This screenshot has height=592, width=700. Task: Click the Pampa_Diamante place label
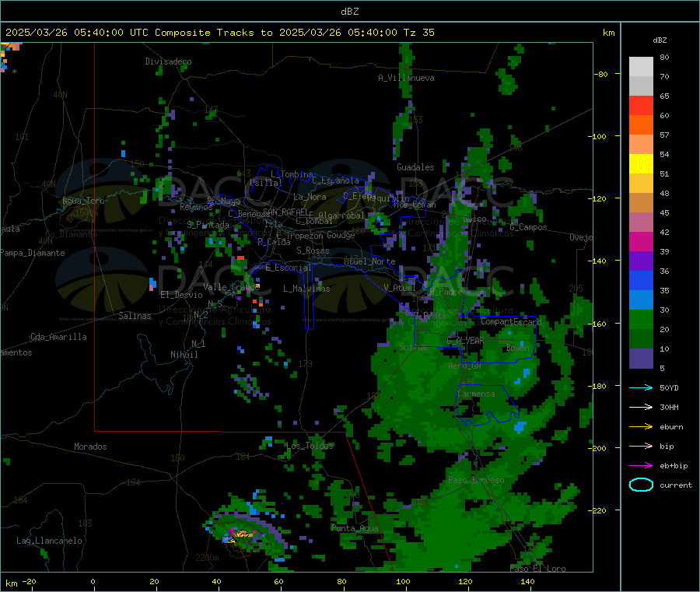(x=33, y=253)
